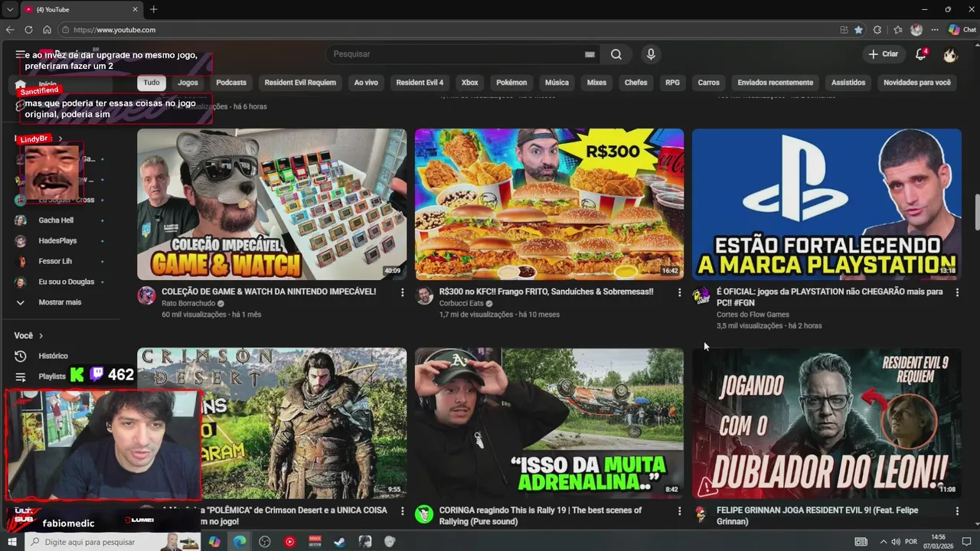Open the tab actions dropdown

pyautogui.click(x=10, y=9)
